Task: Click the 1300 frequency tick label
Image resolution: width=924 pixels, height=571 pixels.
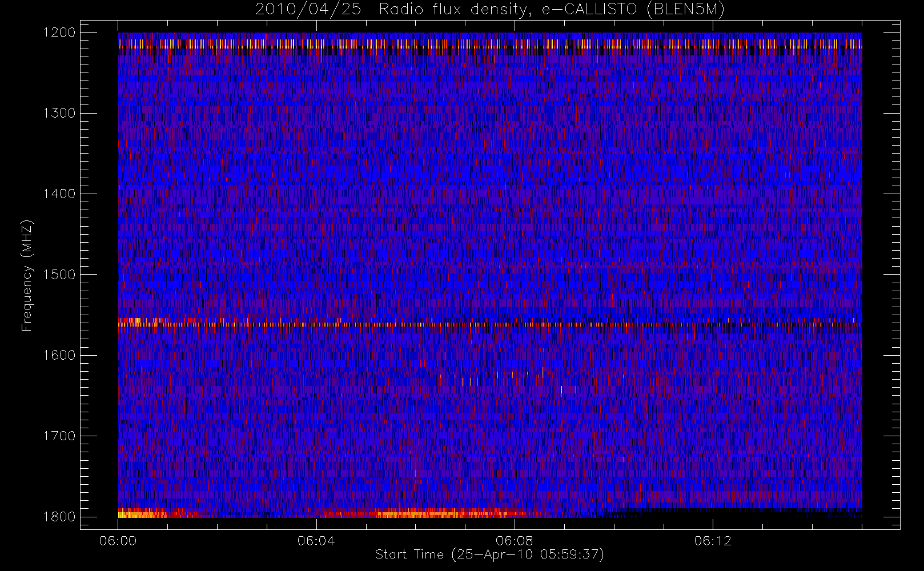Action: [59, 113]
